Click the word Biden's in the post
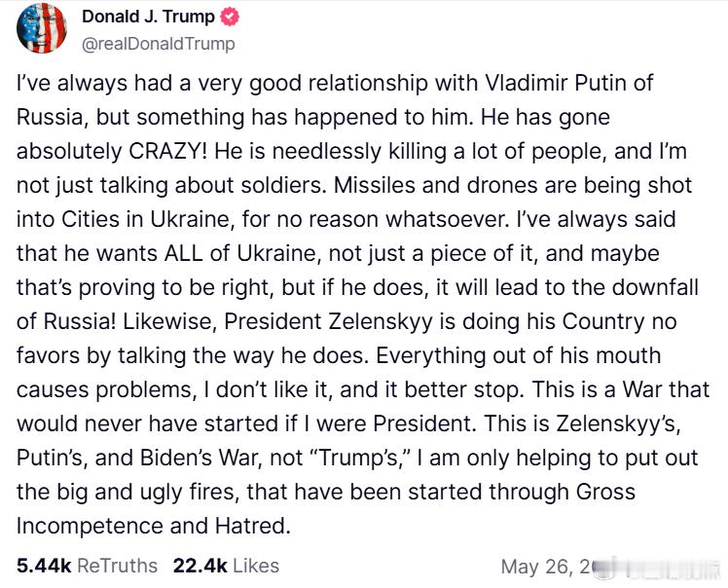Viewport: 728px width, 588px height. point(175,458)
